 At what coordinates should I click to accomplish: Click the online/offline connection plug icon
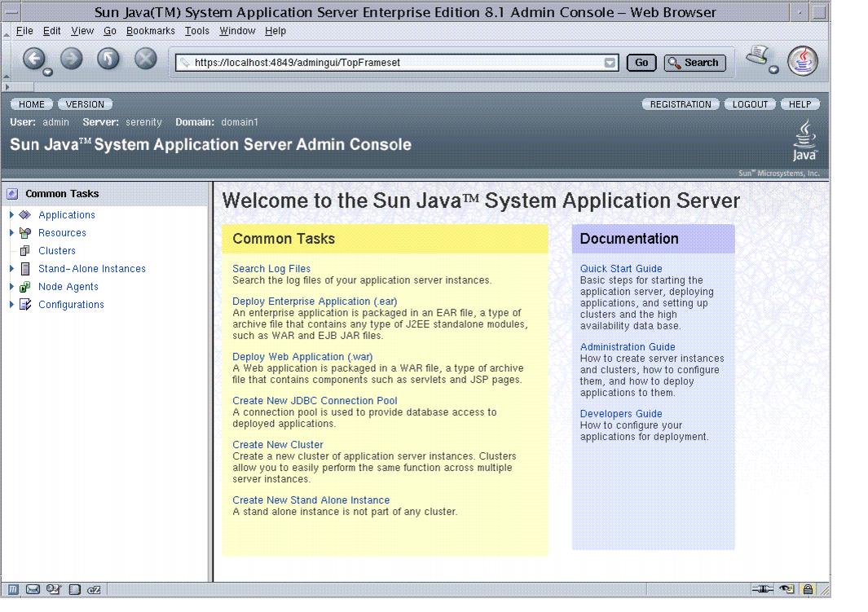point(762,588)
